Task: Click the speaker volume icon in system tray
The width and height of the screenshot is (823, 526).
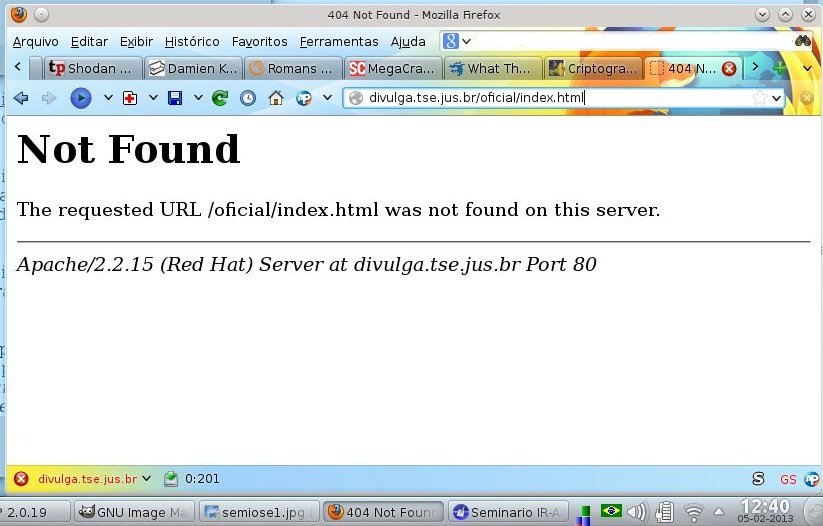Action: click(x=636, y=512)
